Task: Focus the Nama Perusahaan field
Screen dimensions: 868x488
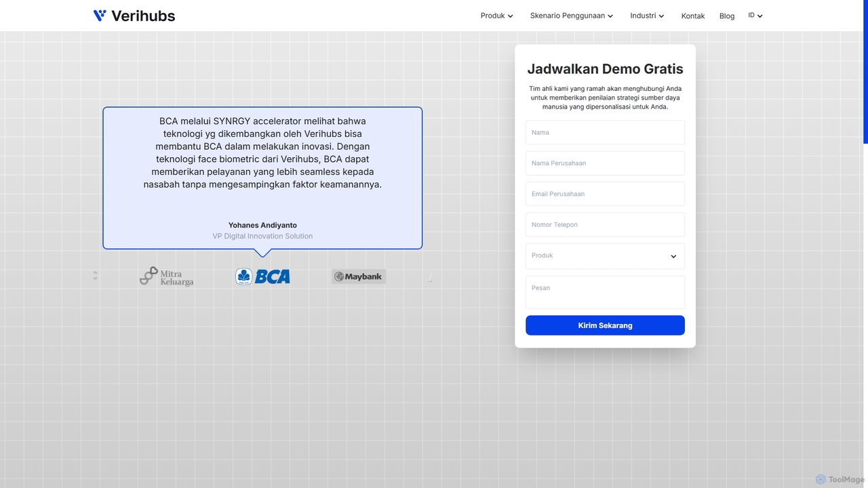Action: [605, 163]
